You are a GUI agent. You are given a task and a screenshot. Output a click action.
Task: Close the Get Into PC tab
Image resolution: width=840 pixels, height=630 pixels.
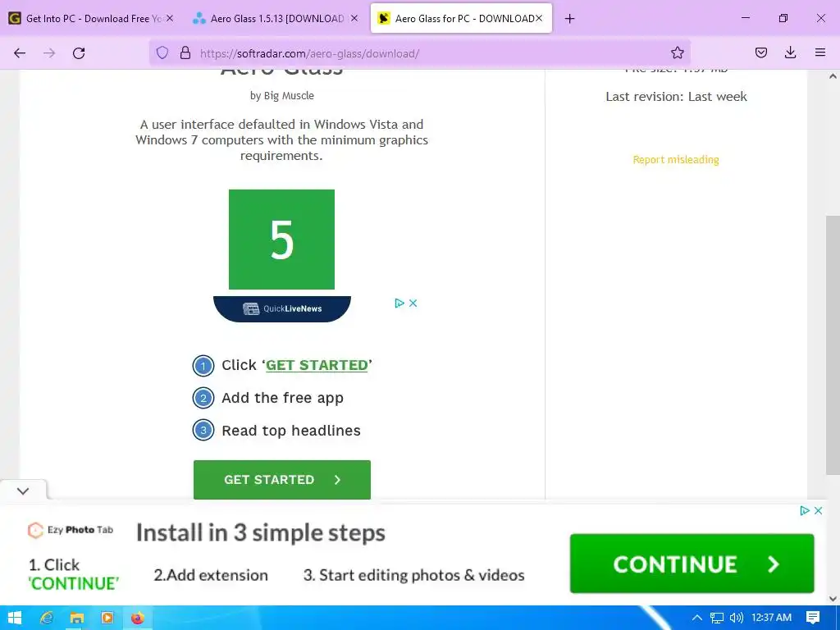(x=169, y=18)
